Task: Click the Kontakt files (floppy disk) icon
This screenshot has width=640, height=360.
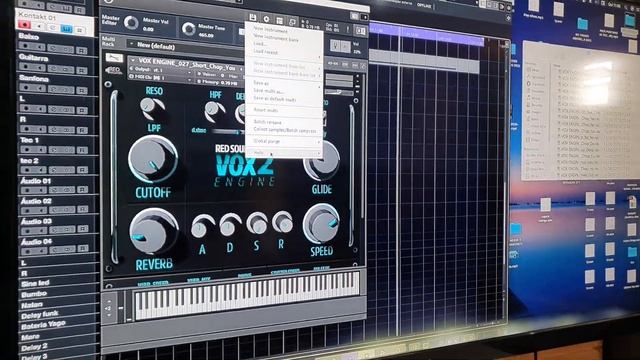Action: [x=253, y=18]
